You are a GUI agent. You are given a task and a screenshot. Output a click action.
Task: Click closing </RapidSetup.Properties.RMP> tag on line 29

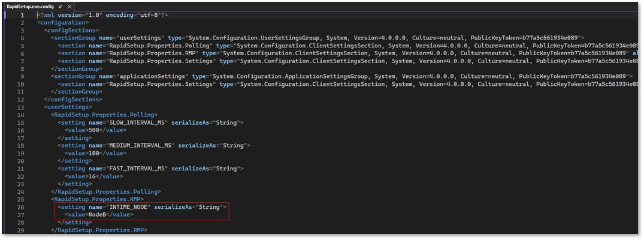click(99, 230)
